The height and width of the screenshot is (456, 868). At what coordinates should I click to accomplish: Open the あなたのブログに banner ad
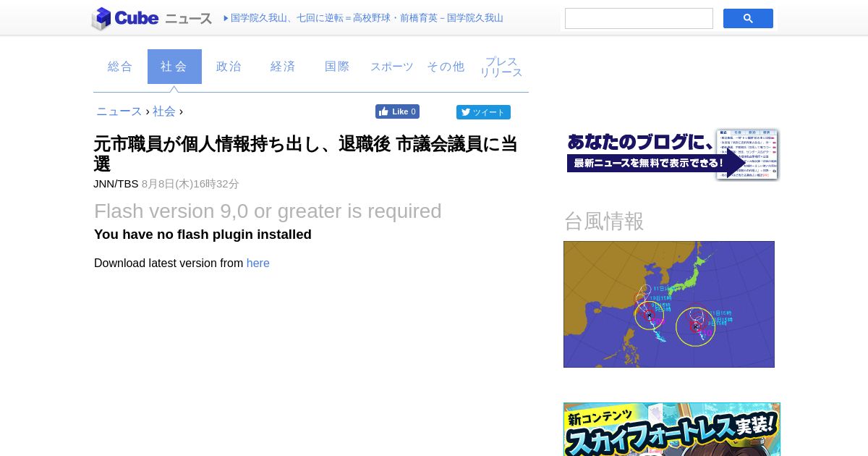coord(672,154)
